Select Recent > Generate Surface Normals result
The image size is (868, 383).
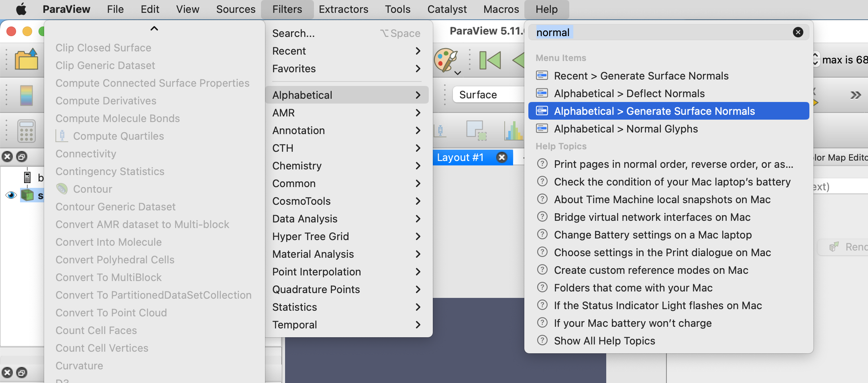pyautogui.click(x=668, y=76)
